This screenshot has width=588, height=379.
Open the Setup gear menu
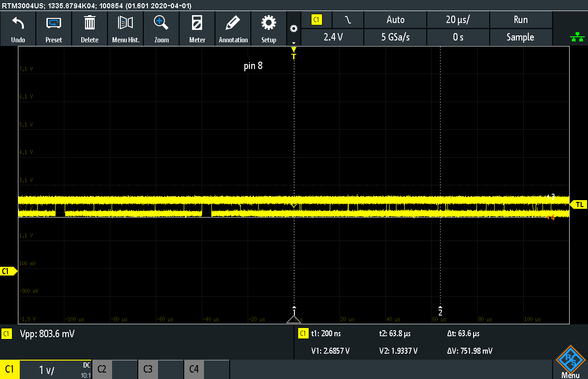[x=269, y=29]
